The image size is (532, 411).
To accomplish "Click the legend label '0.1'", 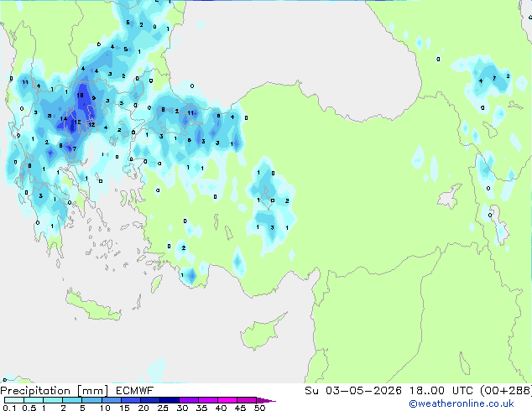I will coord(9,408).
